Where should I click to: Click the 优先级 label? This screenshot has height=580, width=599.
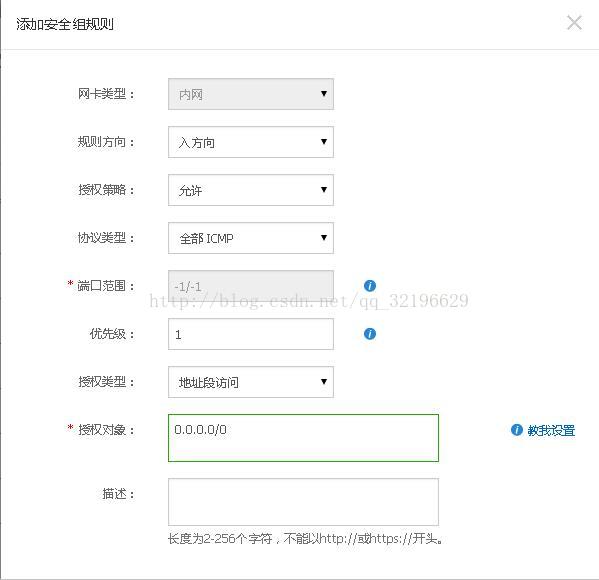point(112,334)
